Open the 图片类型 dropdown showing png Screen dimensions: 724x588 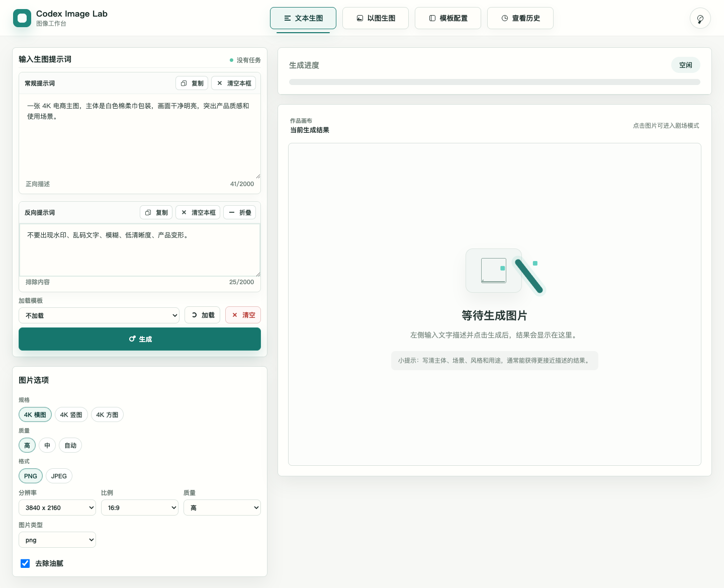(57, 540)
